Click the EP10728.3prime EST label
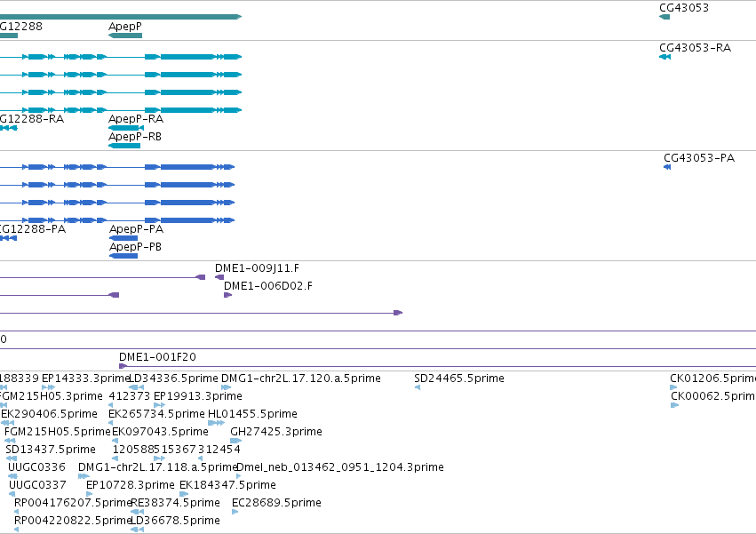 131,485
